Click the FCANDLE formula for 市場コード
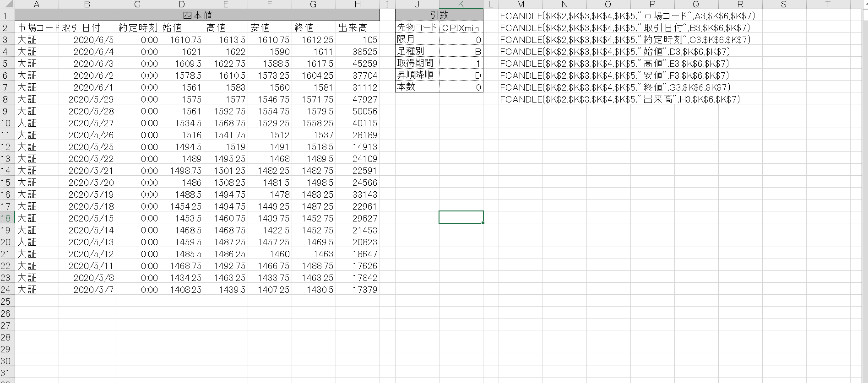The height and width of the screenshot is (383, 868). (627, 16)
